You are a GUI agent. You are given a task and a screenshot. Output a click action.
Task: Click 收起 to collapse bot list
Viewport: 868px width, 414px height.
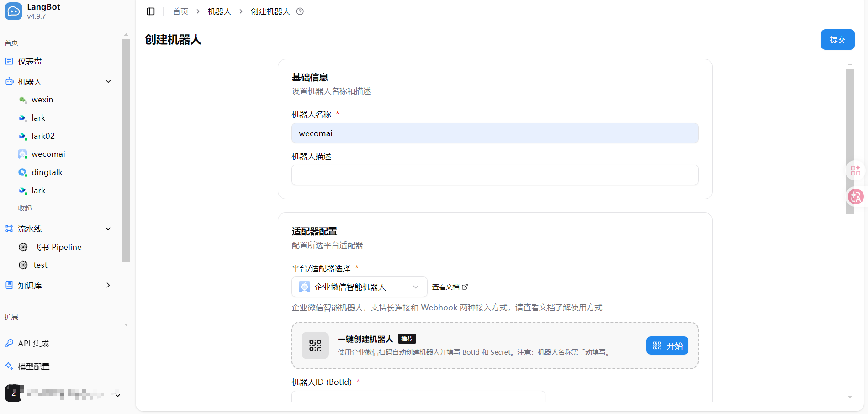click(25, 208)
